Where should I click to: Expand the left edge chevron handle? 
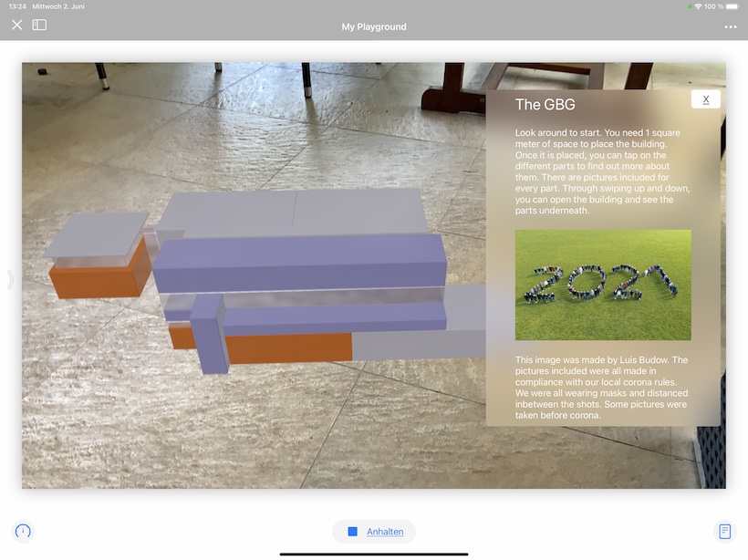tap(11, 279)
